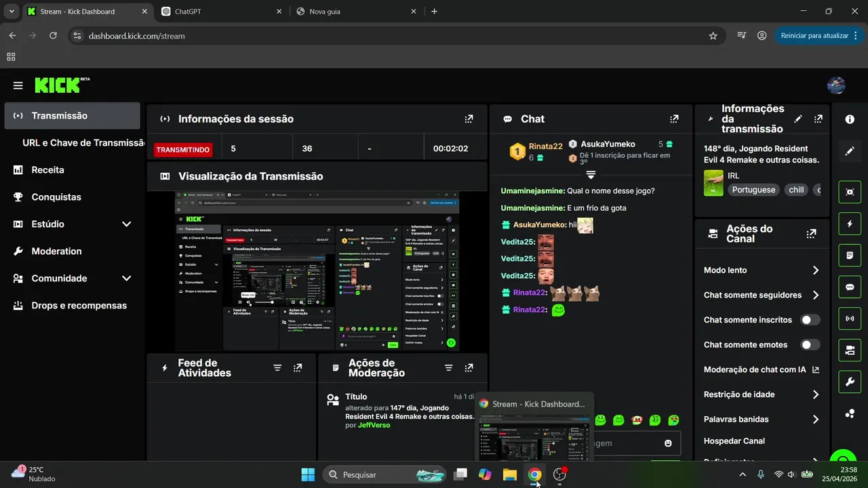This screenshot has height=488, width=868.
Task: Pop out the Informações da sessão panel
Action: pos(469,119)
